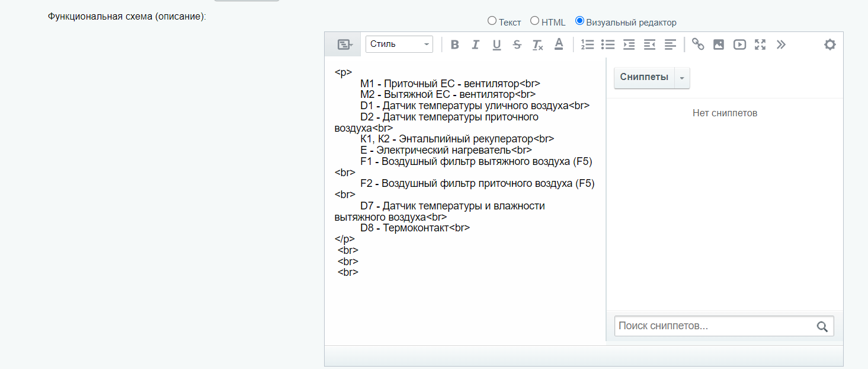The width and height of the screenshot is (868, 369).
Task: Click the line 'E - Электрический нагреватель'
Action: 446,150
